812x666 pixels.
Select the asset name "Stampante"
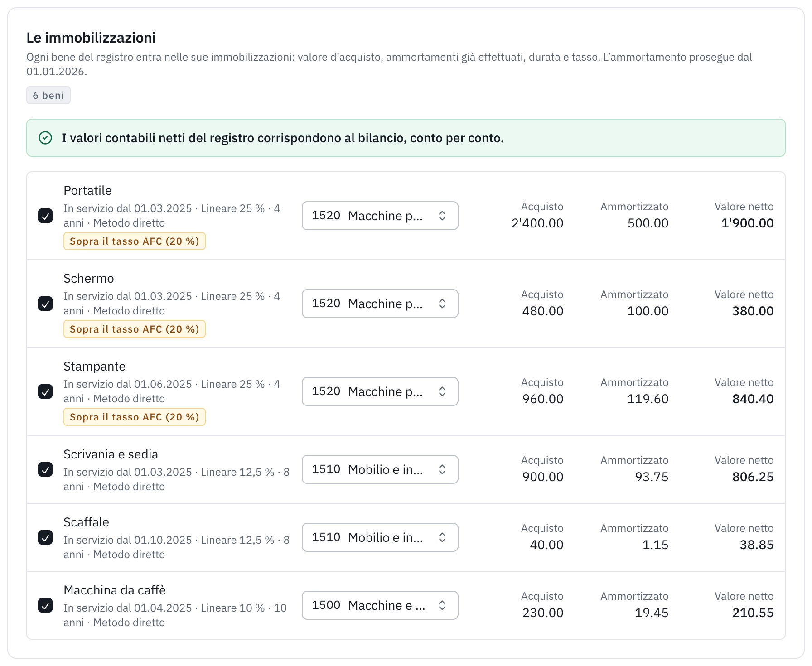[95, 366]
